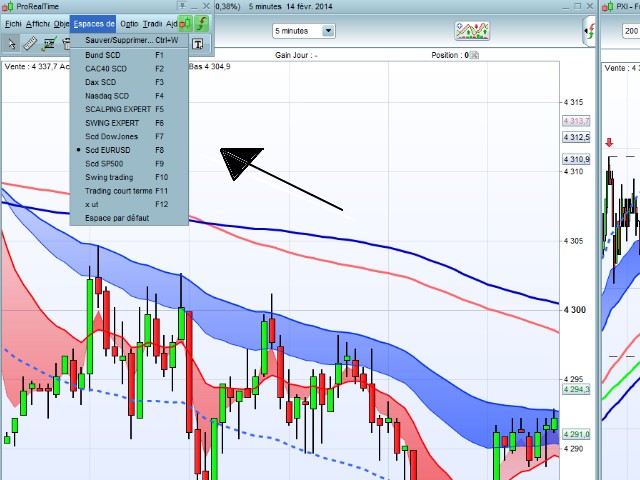Load the SCALPING EXPERT workspace
This screenshot has width=640, height=480.
pyautogui.click(x=129, y=109)
